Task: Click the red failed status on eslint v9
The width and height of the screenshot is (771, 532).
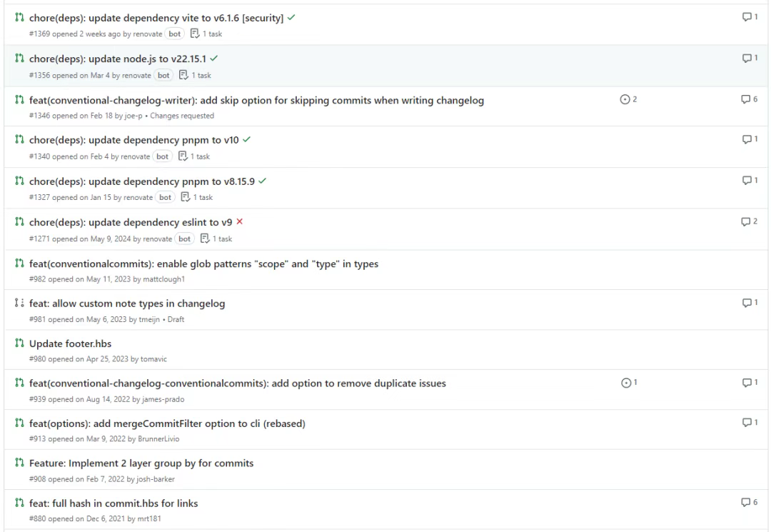Action: pyautogui.click(x=239, y=222)
